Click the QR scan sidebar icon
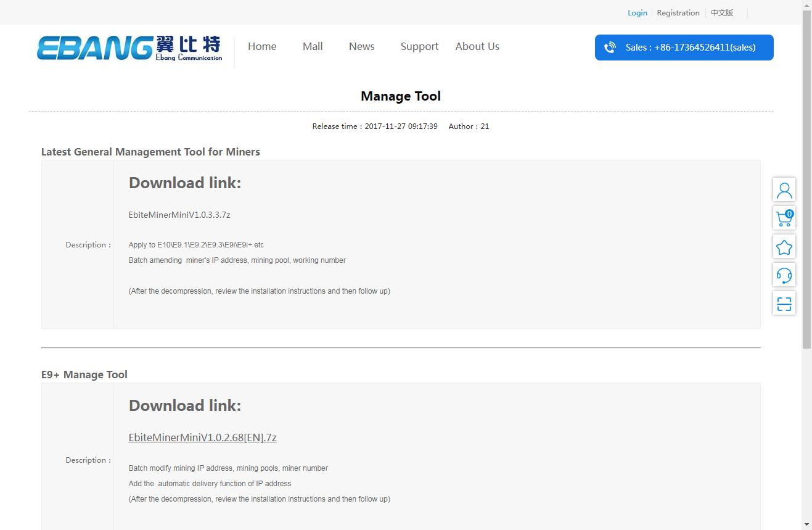 click(784, 304)
